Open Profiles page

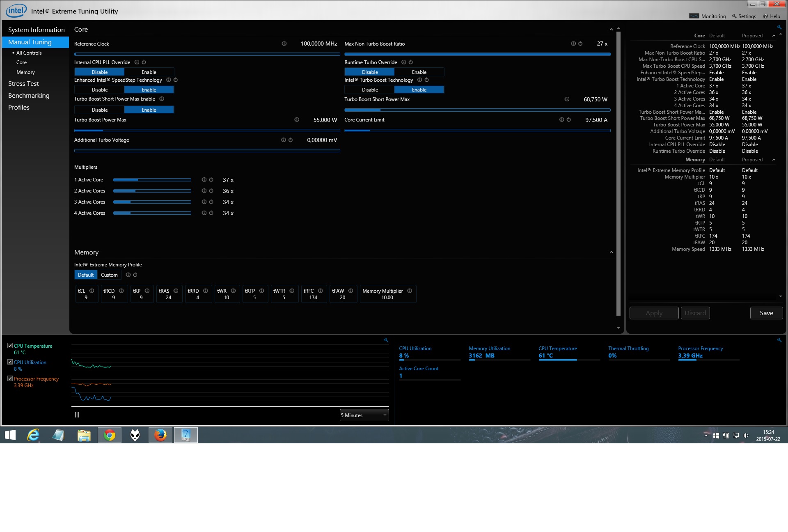coord(19,107)
